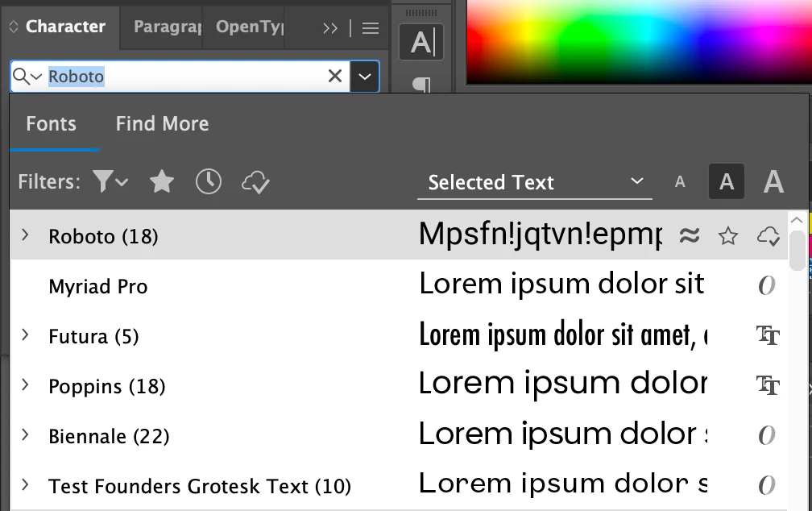
Task: Open the Character panel hamburger menu
Action: coord(371,28)
